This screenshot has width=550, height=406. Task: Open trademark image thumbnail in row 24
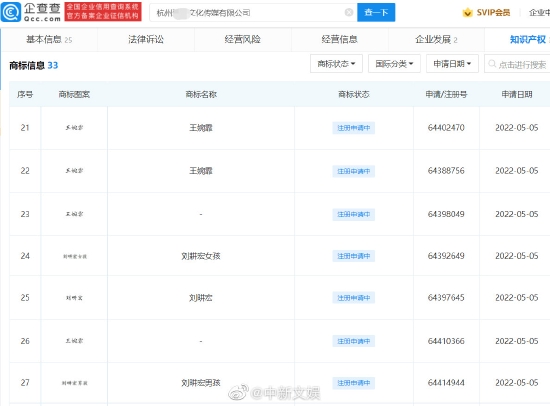pos(75,256)
